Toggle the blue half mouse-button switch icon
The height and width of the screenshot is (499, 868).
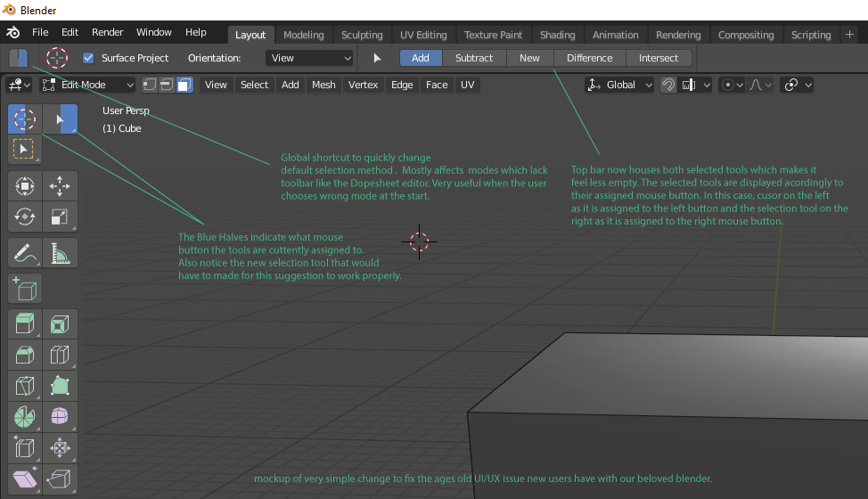pos(18,58)
